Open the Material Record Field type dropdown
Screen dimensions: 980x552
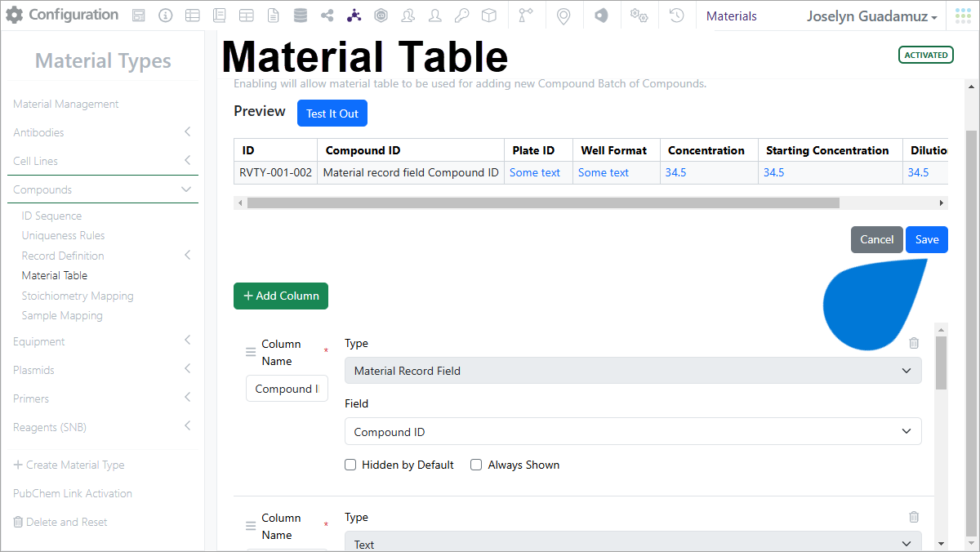coord(633,371)
